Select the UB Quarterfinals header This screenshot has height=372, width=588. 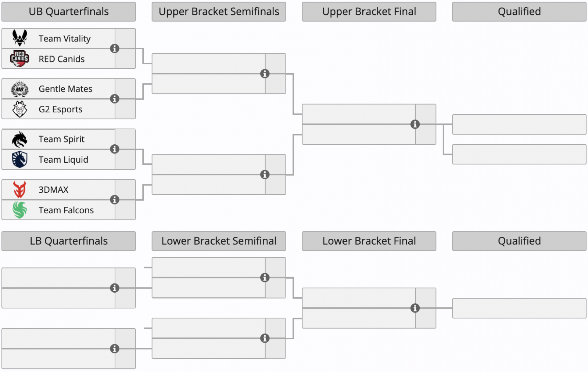69,12
